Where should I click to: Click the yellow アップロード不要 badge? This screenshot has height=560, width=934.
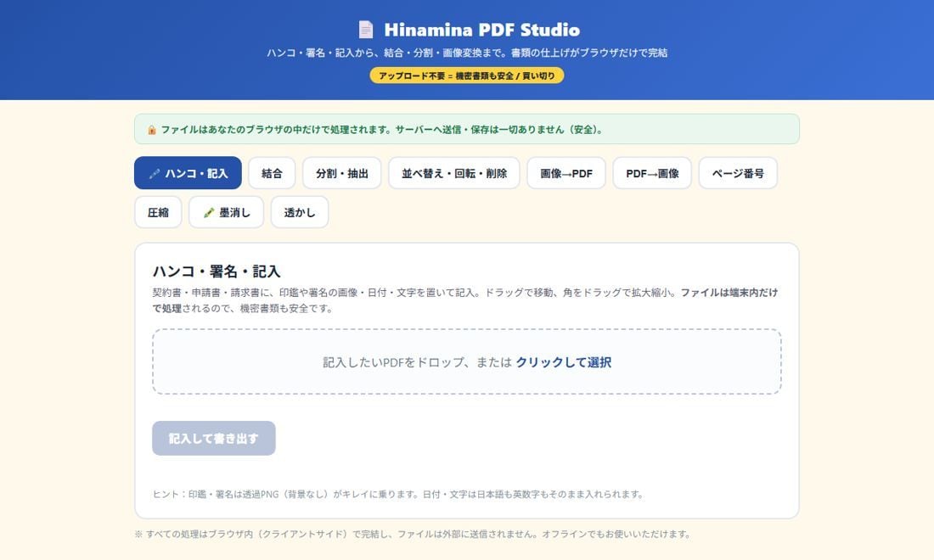[x=467, y=76]
